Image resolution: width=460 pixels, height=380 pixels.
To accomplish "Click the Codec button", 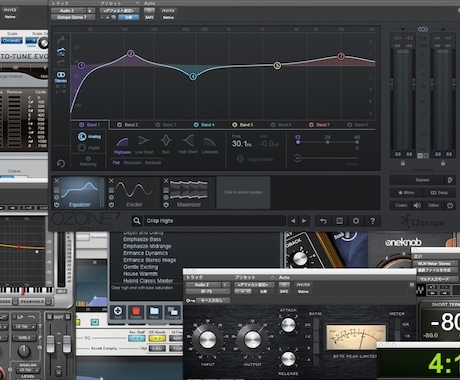I will pyautogui.click(x=401, y=205).
